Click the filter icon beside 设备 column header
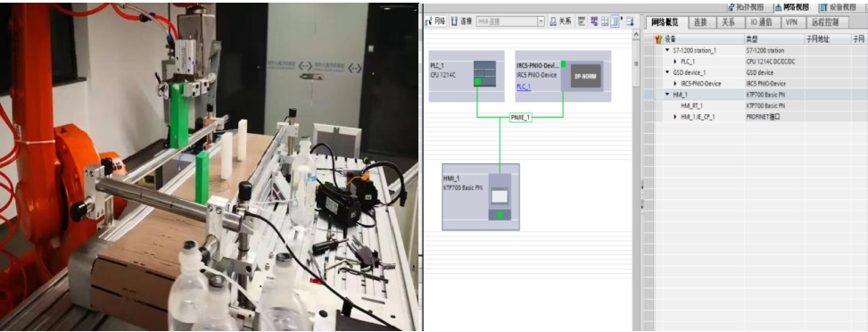Viewport: 868px width, 332px height. [x=658, y=39]
